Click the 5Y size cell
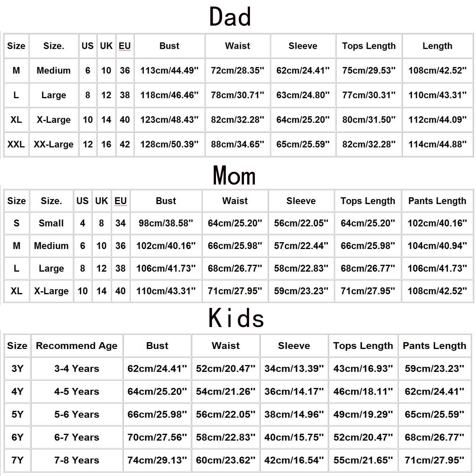The height and width of the screenshot is (476, 476). pos(17,414)
